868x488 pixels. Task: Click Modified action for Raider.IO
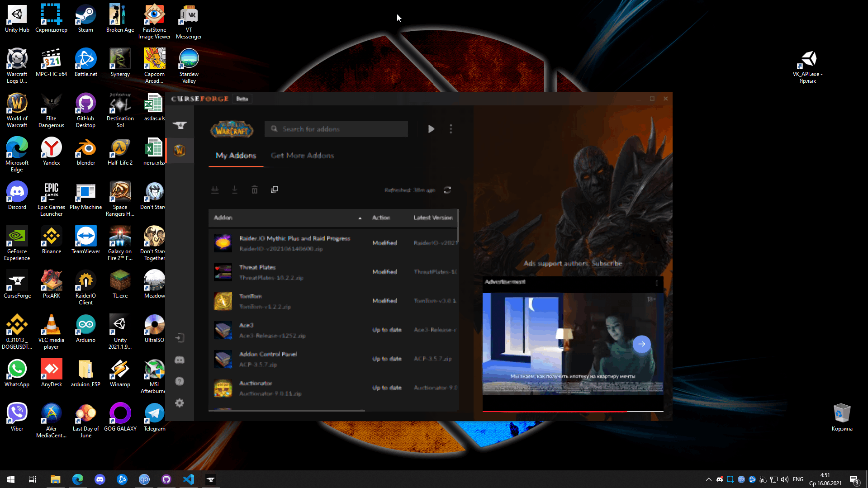(x=384, y=243)
